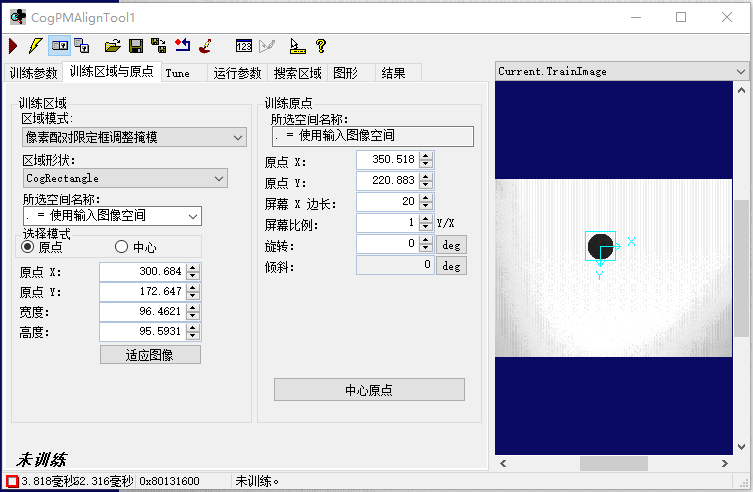The height and width of the screenshot is (492, 753).
Task: Open the 所选空间名称 dropdown in 训练区域
Action: (x=112, y=216)
